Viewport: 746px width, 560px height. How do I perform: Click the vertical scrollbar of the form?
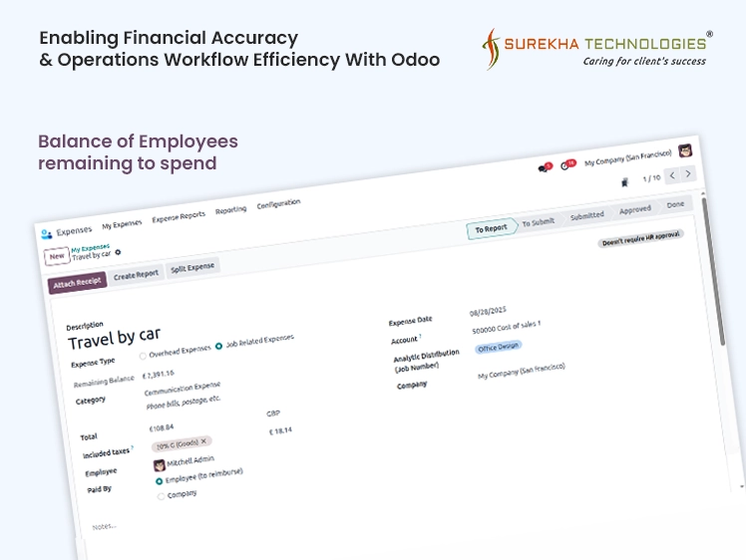coord(712,271)
